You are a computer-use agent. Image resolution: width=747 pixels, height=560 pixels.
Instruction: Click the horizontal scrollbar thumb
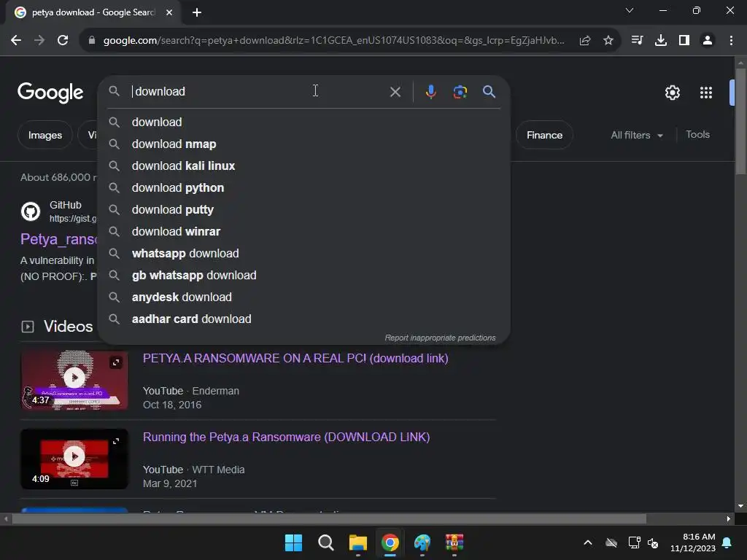(x=329, y=519)
